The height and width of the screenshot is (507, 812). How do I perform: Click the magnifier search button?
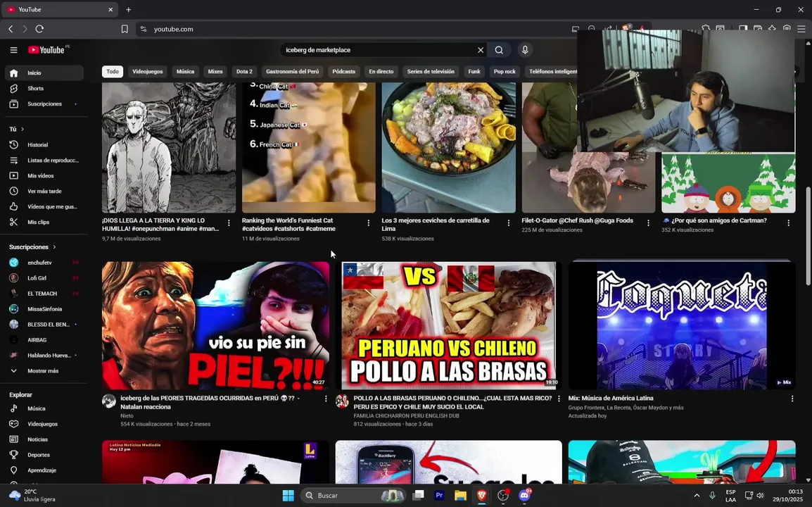tap(499, 50)
